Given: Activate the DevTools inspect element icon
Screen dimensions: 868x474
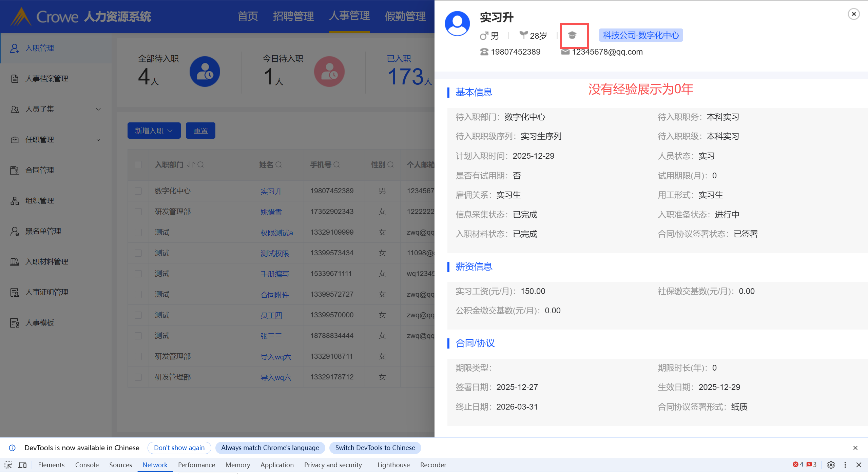Looking at the screenshot, I should [x=8, y=465].
